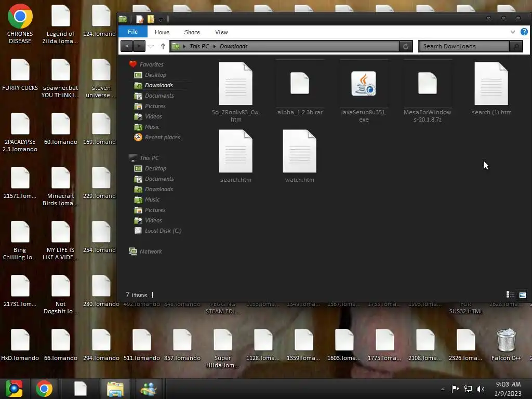Image resolution: width=532 pixels, height=399 pixels.
Task: Open the recent locations dropdown
Action: [151, 46]
